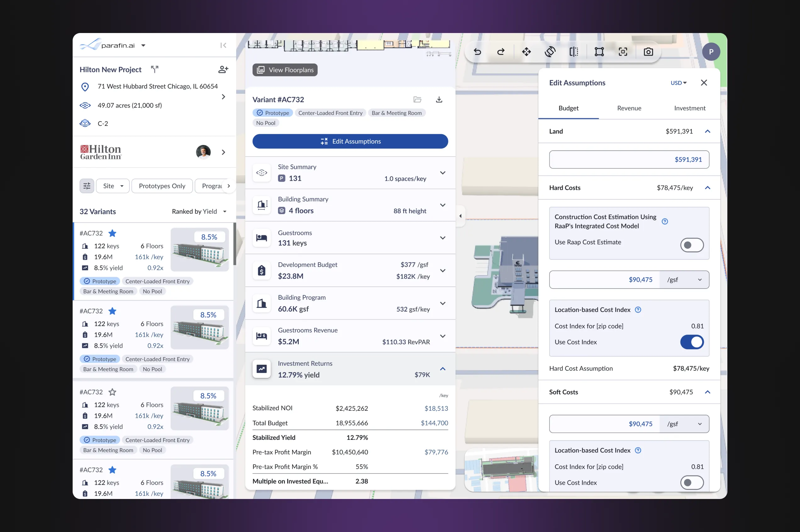Enable Soft Costs Use Cost Index toggle
800x532 pixels.
pos(692,482)
